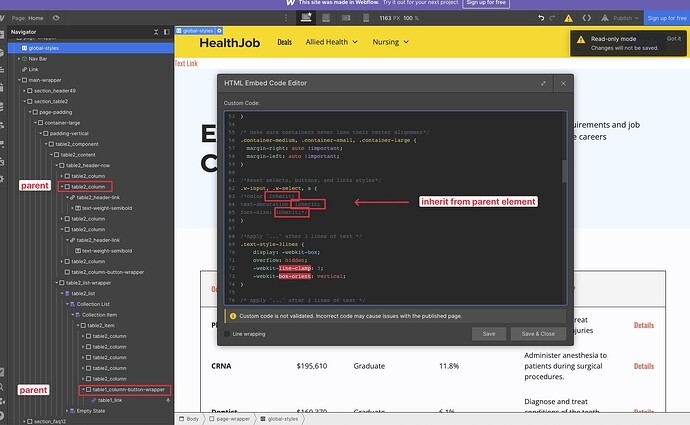Open the Page: Home selector
Viewport: 690px width, 425px height.
click(x=27, y=18)
